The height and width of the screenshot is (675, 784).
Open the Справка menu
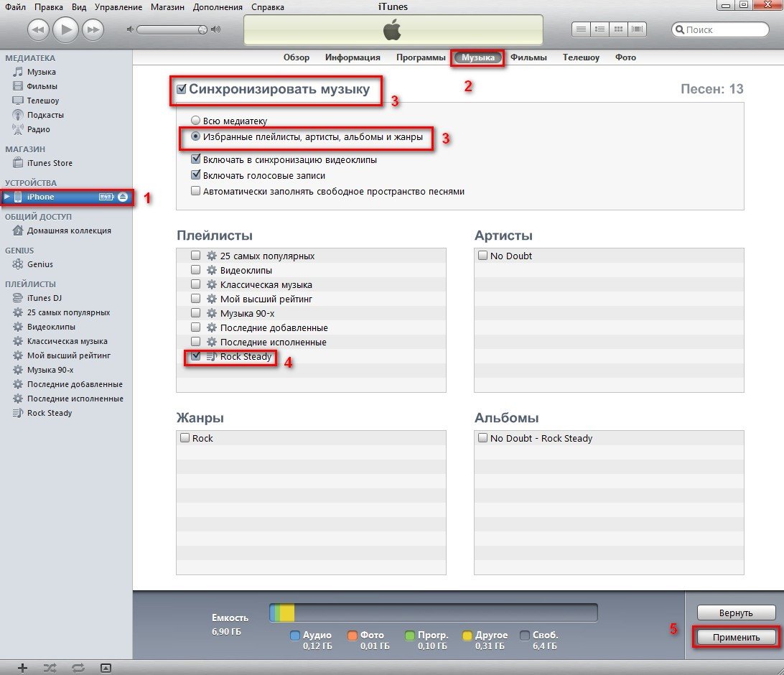[268, 7]
